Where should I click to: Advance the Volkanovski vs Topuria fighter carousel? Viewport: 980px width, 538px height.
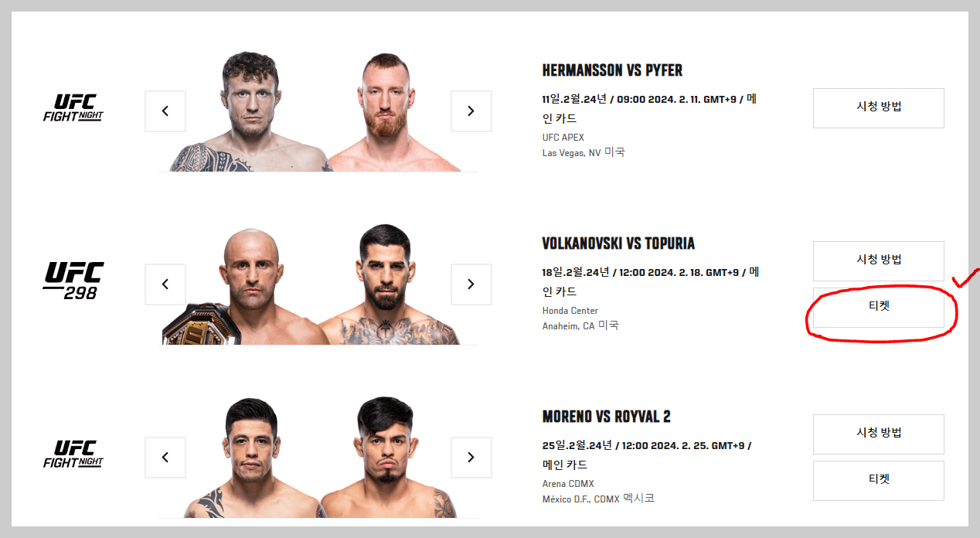471,284
